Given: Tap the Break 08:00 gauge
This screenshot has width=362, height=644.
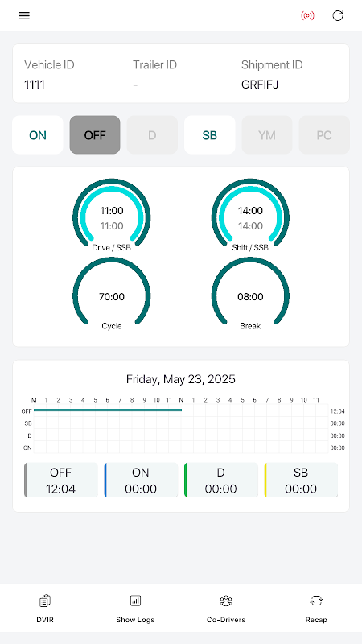Looking at the screenshot, I should point(250,294).
